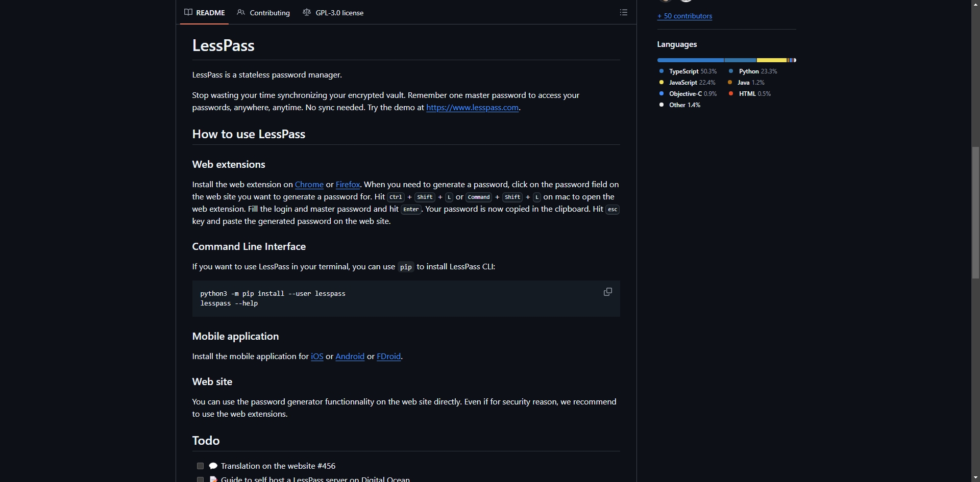The height and width of the screenshot is (482, 980).
Task: Open the iOS app link
Action: tap(317, 357)
